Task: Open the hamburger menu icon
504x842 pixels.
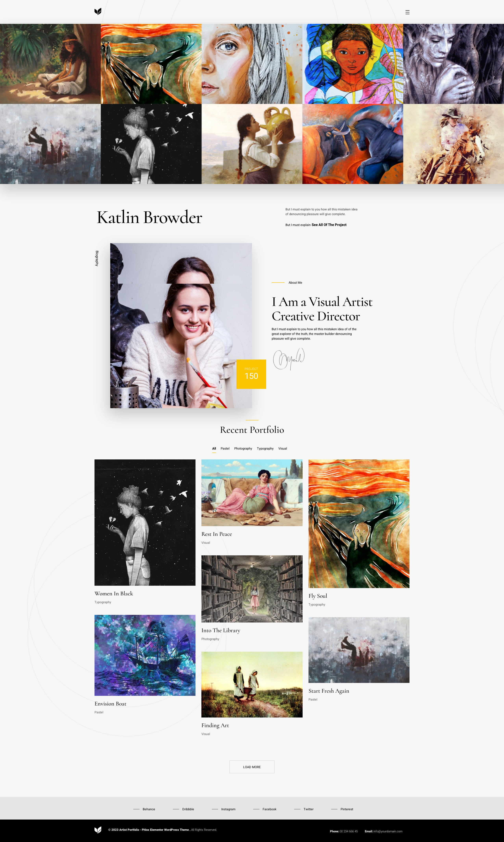Action: (407, 12)
